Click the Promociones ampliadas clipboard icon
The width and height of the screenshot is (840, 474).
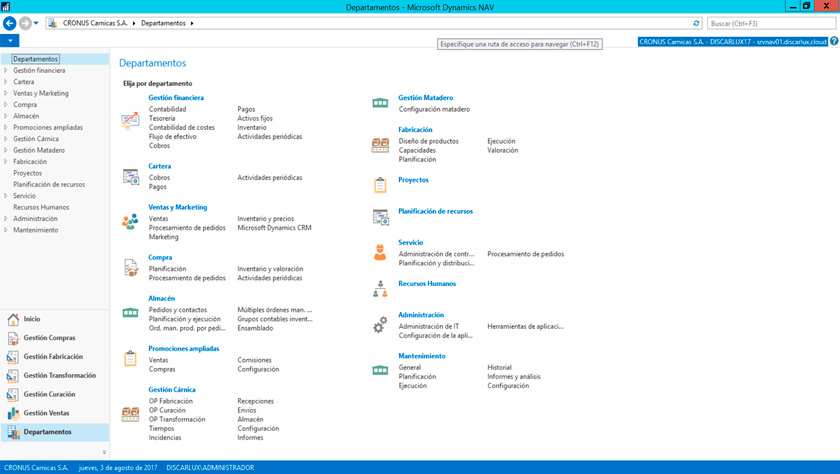click(x=130, y=358)
